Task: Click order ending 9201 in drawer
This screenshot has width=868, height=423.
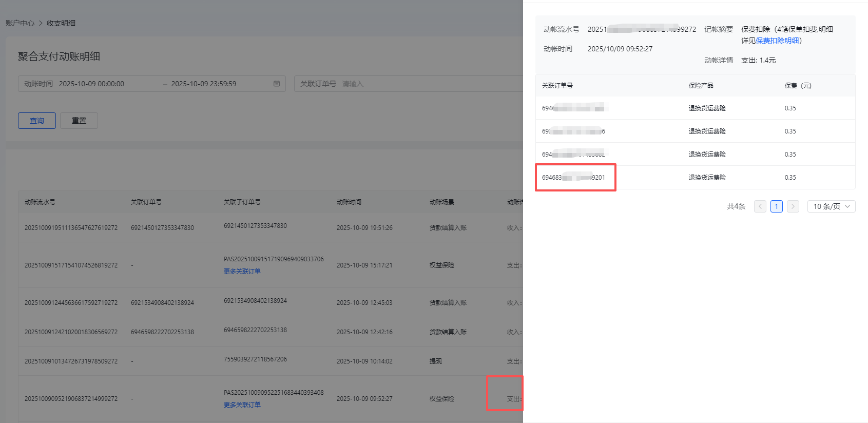Action: coord(573,177)
